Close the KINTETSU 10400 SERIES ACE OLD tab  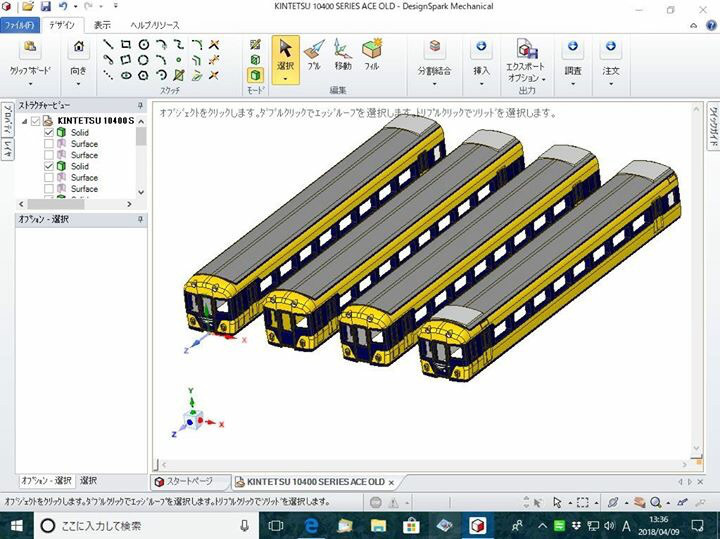tap(391, 483)
